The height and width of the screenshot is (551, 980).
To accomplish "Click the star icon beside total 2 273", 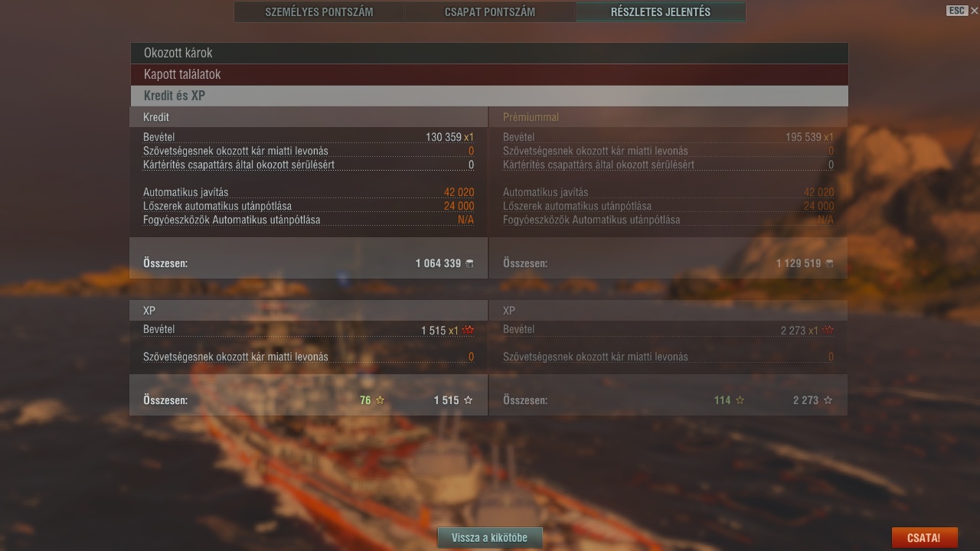I will pyautogui.click(x=828, y=400).
